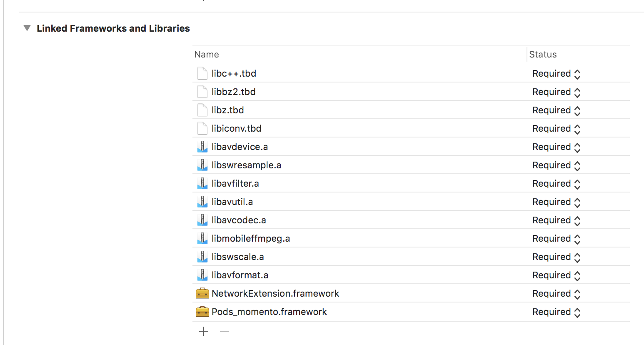This screenshot has height=345, width=644.
Task: Select the libswresample.a row
Action: [411, 165]
